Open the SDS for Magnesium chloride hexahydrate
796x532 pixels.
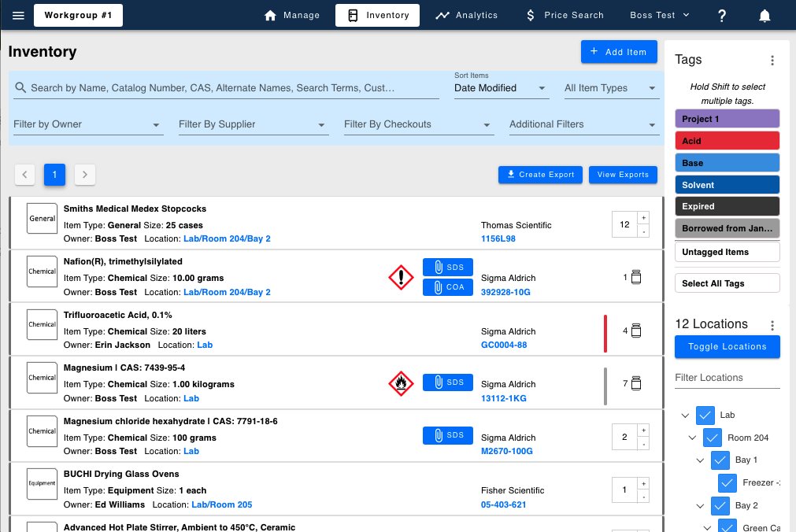pyautogui.click(x=448, y=435)
